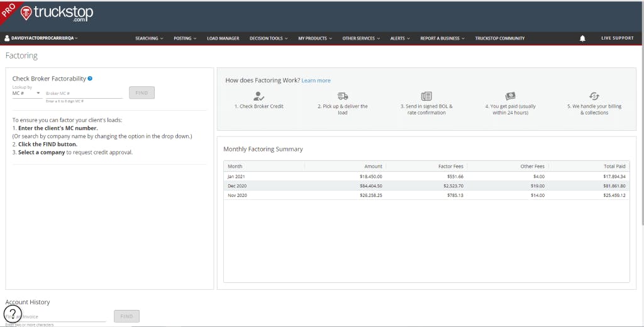Screen dimensions: 644x327
Task: Go to Truckstop Community
Action: pos(499,38)
